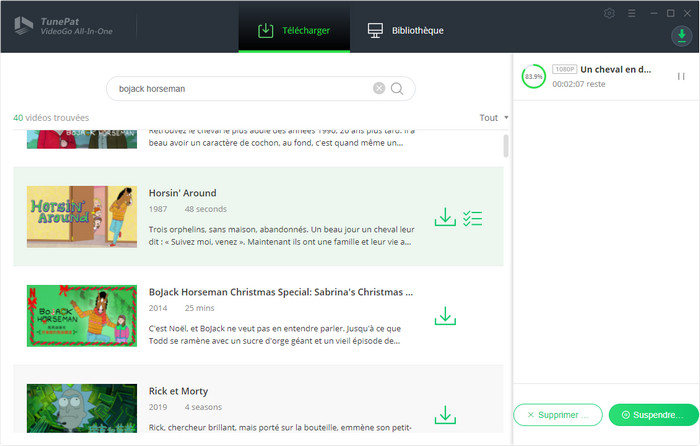Image resolution: width=700 pixels, height=446 pixels.
Task: Select the Horsin' Around thumbnail
Action: point(82,217)
